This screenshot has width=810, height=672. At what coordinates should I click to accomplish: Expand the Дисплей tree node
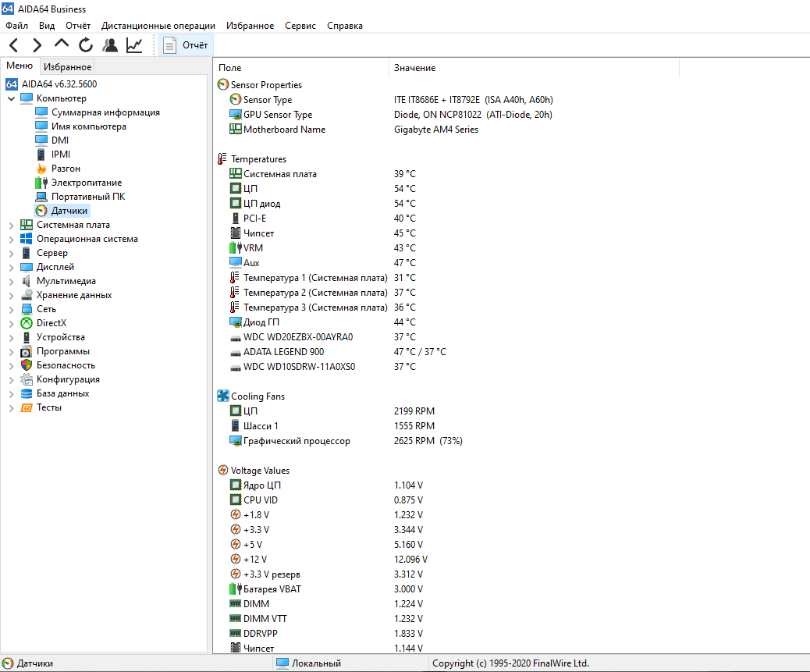click(12, 267)
